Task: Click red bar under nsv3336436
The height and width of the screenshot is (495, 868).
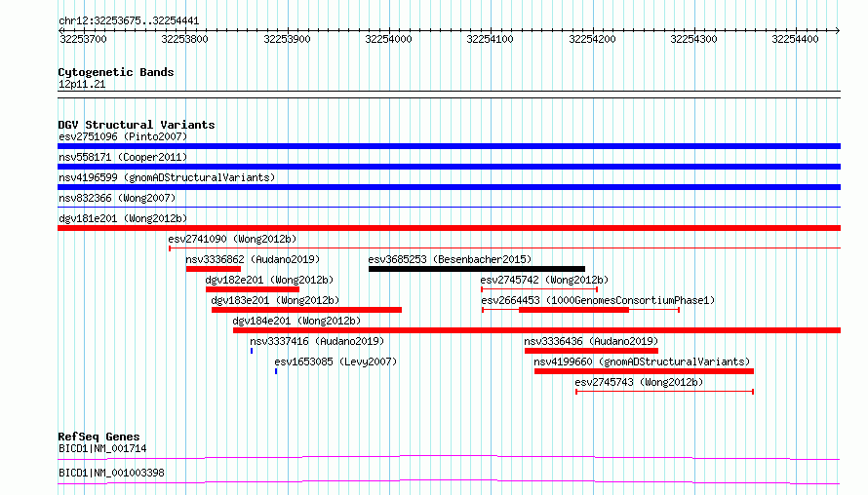Action: [x=591, y=351]
